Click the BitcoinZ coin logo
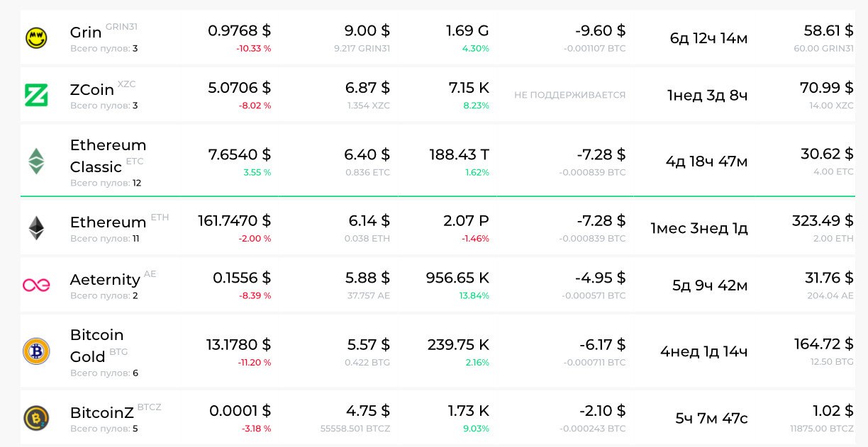This screenshot has height=447, width=868. (36, 418)
